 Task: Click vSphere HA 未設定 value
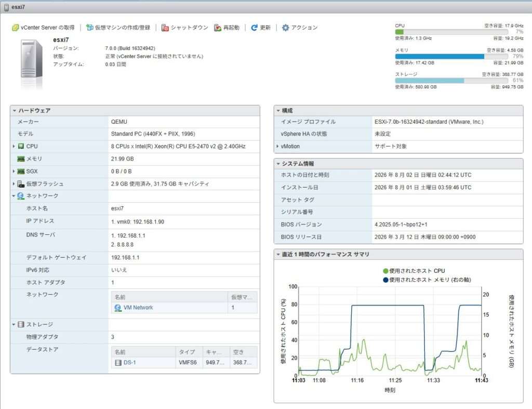[382, 134]
